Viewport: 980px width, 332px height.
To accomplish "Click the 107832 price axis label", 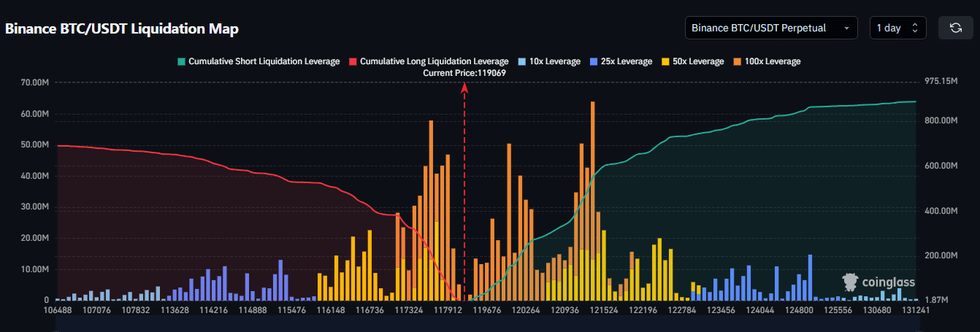I will click(137, 310).
